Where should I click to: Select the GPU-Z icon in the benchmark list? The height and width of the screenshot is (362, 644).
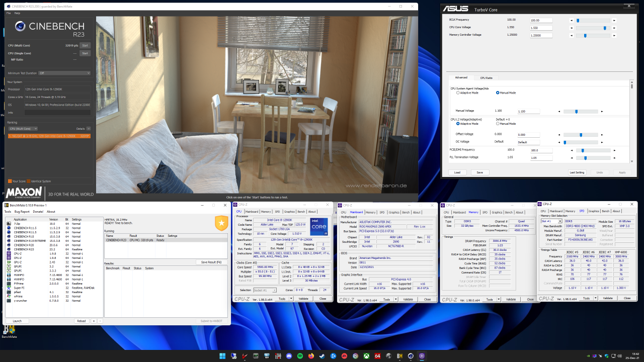9,262
